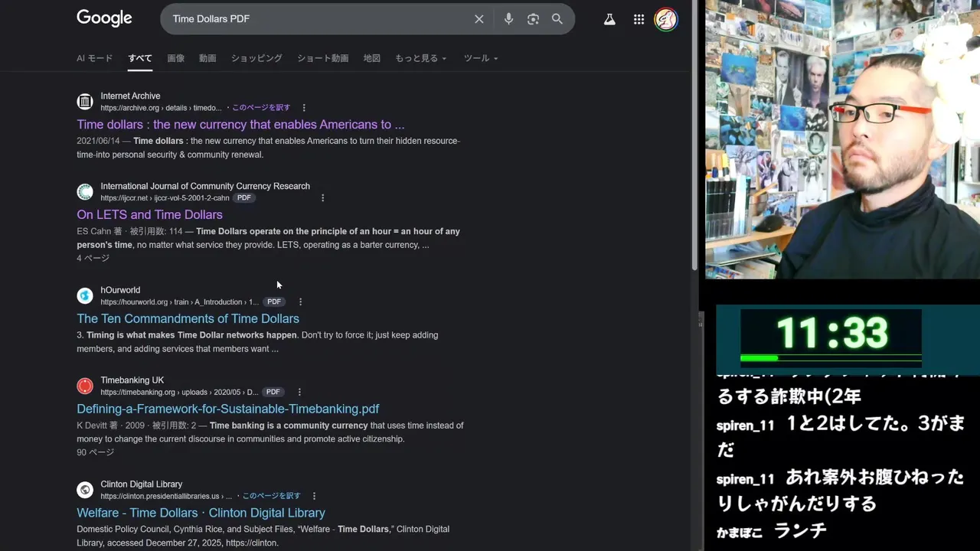Open more options for Internet Archive result
980x551 pixels.
304,108
